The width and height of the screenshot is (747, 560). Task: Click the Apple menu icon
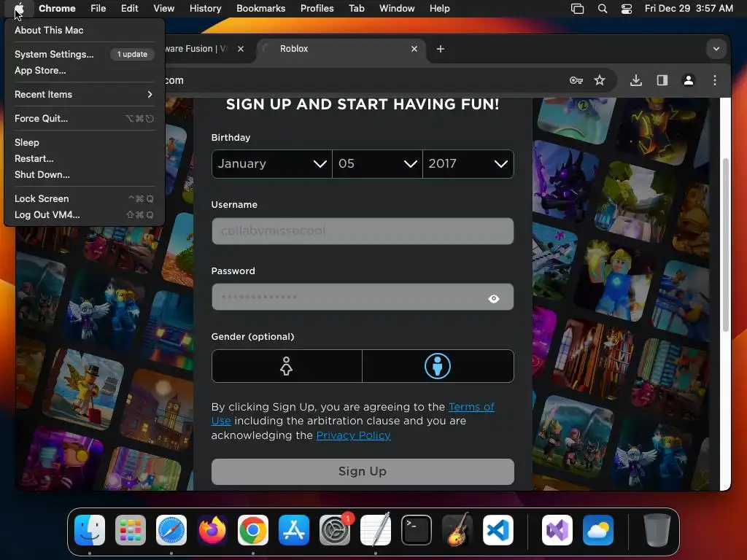pyautogui.click(x=19, y=9)
